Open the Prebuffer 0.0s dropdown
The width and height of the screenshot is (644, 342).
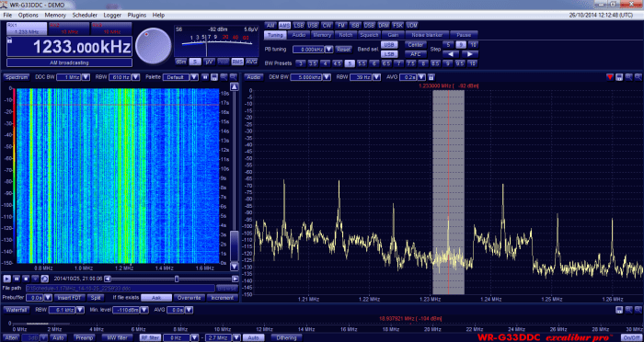click(48, 298)
